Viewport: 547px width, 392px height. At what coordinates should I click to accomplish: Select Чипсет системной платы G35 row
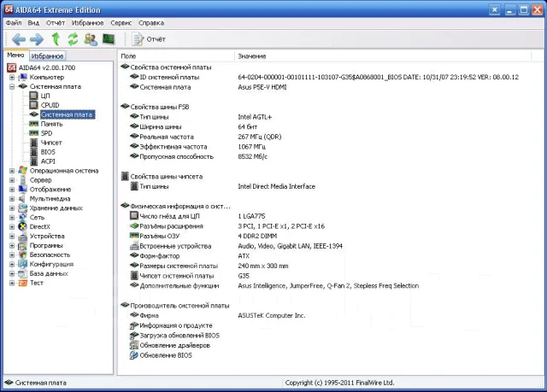tap(190, 276)
